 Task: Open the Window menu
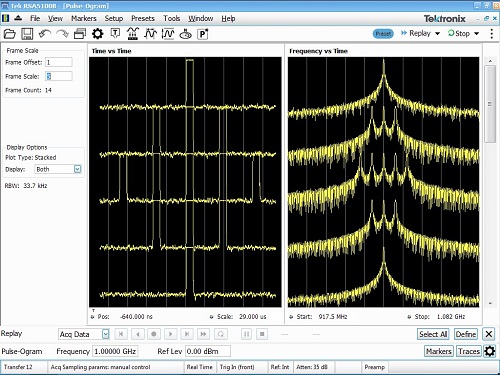[200, 18]
